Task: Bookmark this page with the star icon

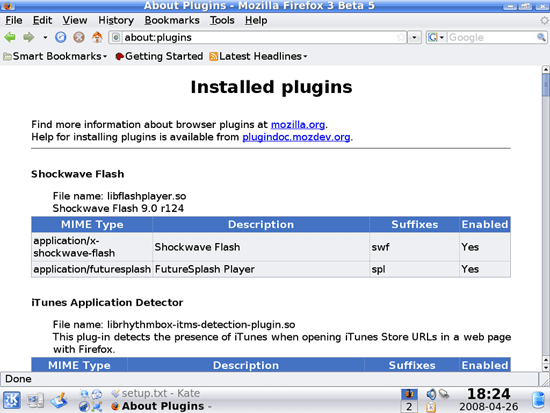Action: pyautogui.click(x=401, y=37)
